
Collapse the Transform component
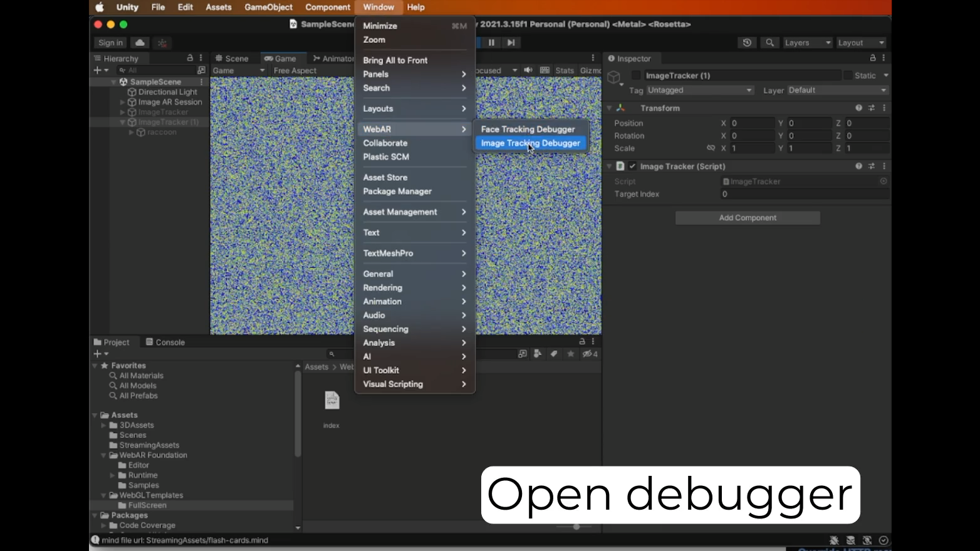tap(609, 108)
